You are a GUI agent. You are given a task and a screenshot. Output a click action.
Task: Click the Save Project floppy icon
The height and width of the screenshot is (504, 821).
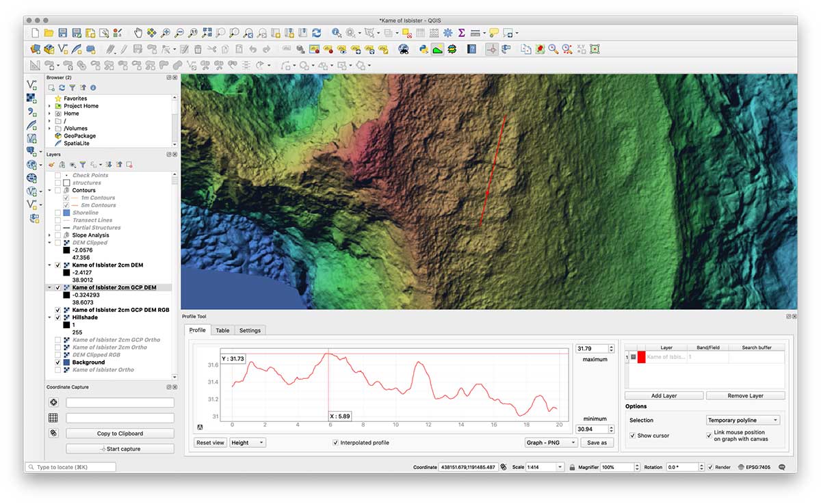pos(63,33)
